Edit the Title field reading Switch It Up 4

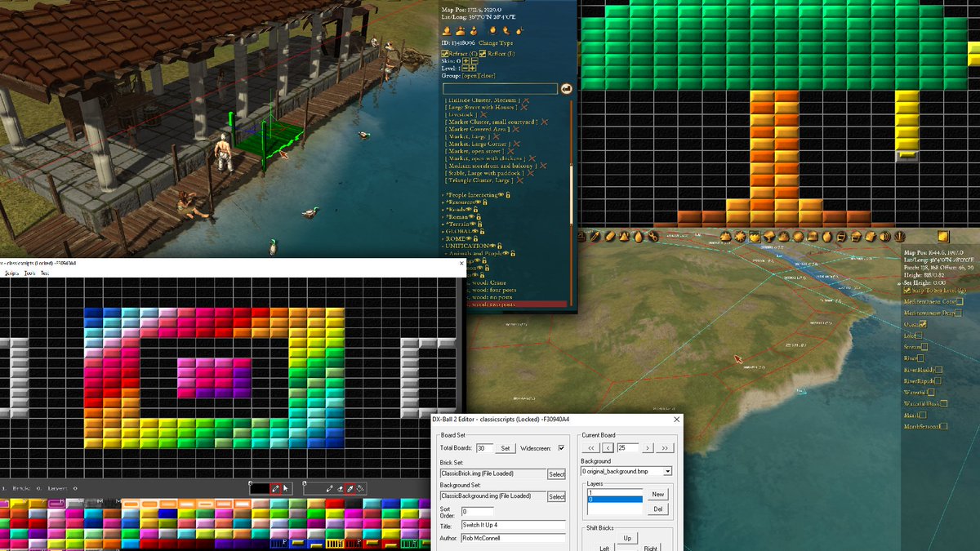tap(512, 525)
